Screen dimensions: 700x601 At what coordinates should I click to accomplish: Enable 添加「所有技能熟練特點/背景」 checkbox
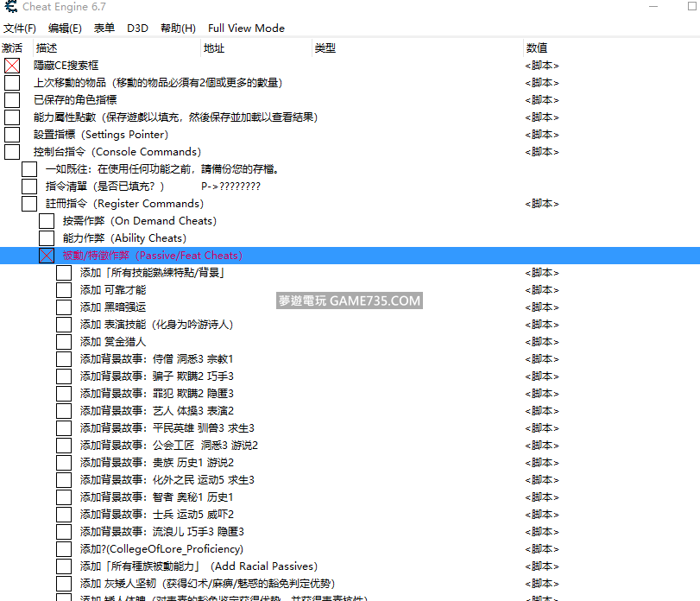(64, 273)
